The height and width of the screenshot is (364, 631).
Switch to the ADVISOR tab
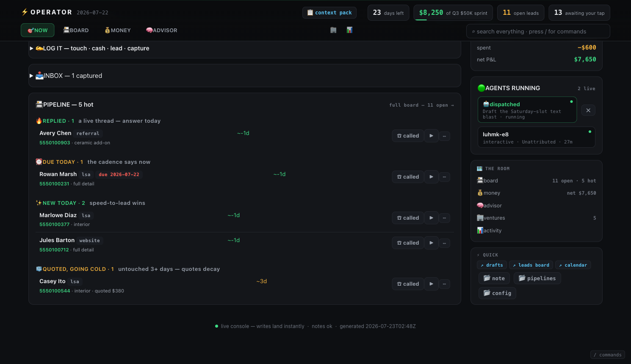(162, 30)
